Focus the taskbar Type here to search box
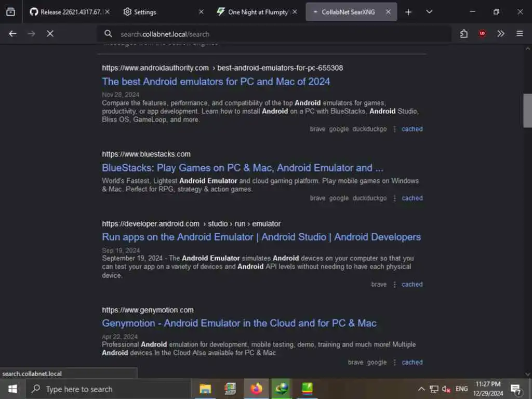Image resolution: width=532 pixels, height=399 pixels. coord(109,389)
